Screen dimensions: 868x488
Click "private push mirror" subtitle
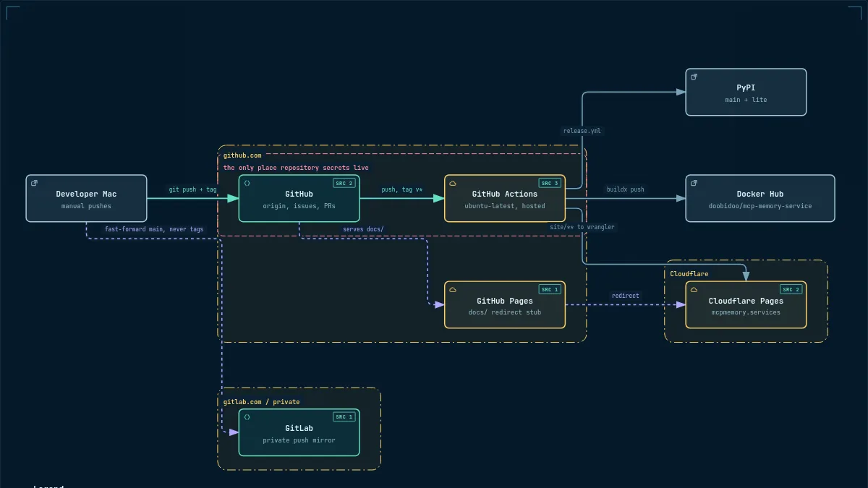coord(299,440)
